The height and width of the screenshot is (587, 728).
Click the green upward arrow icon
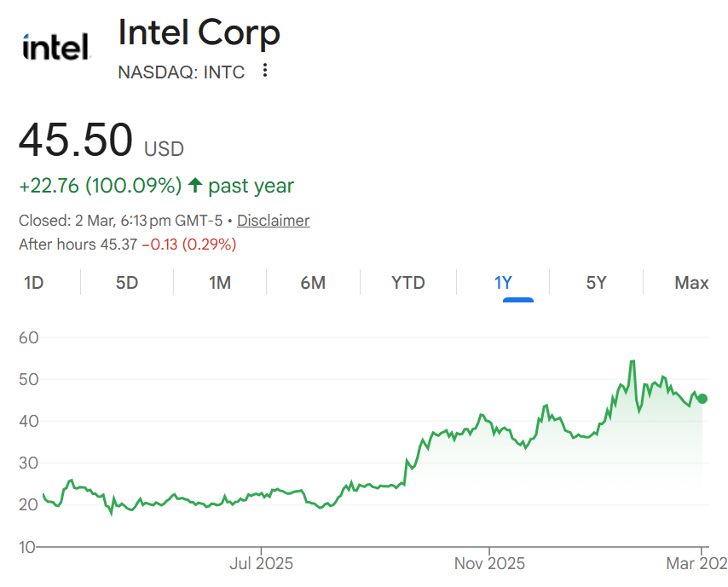[195, 185]
